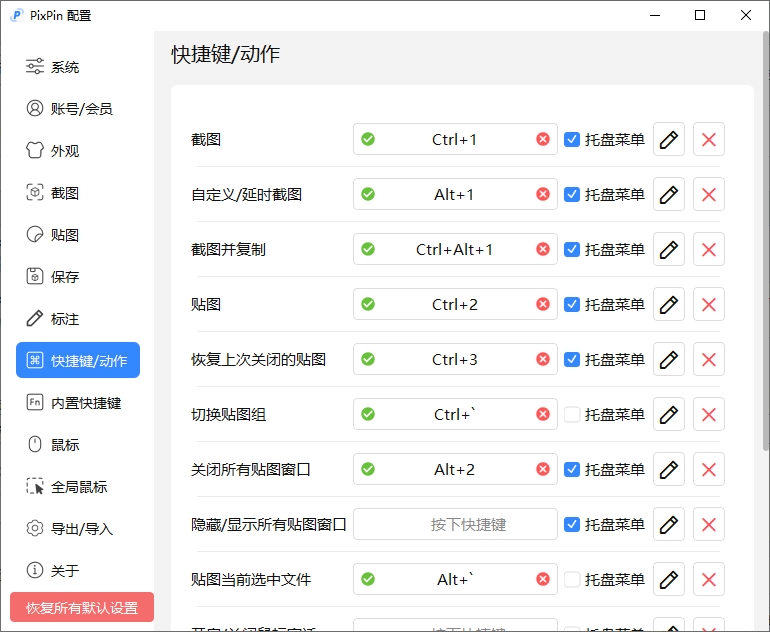Edit the 自定义/延时截图 action
Viewport: 770px width, 632px height.
coord(669,194)
